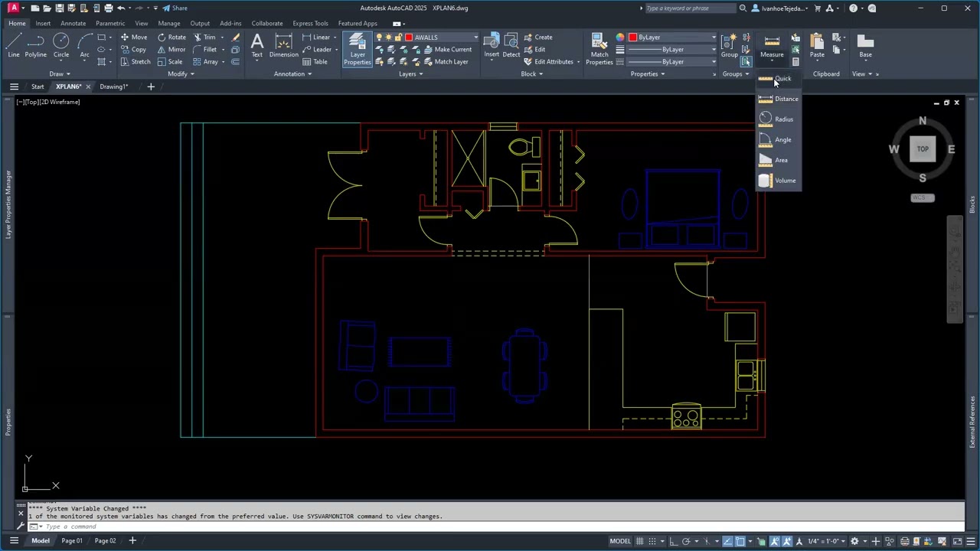
Task: Open the Express Tools tab
Action: coord(310,23)
